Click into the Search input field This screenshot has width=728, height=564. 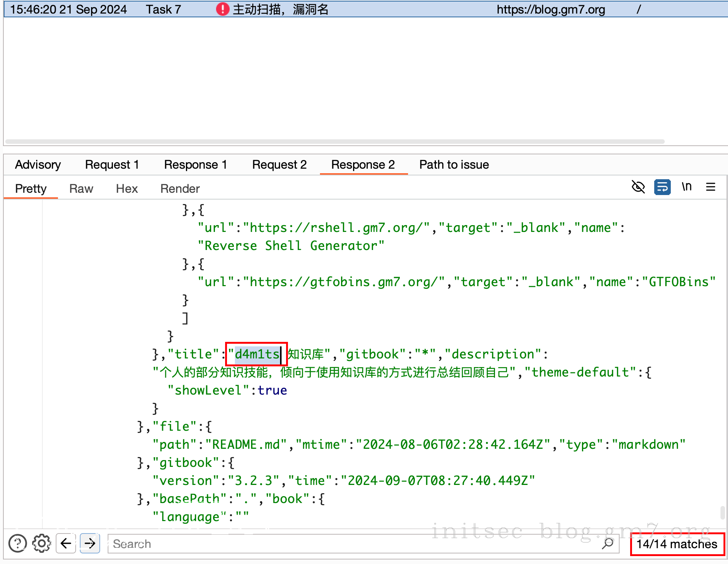pos(339,544)
